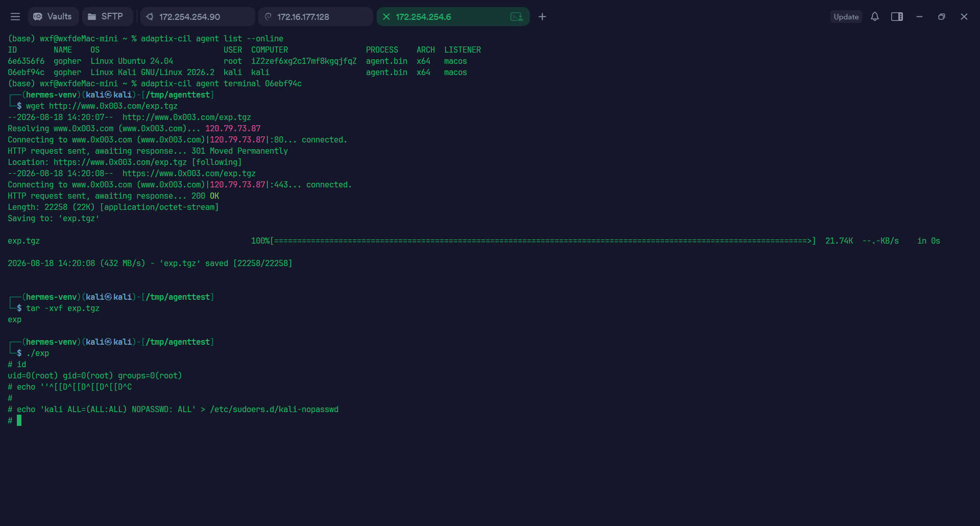Click the '/etc/sudoers.d/kali-nopasswd' path
Screen dimensions: 980x526
point(274,410)
